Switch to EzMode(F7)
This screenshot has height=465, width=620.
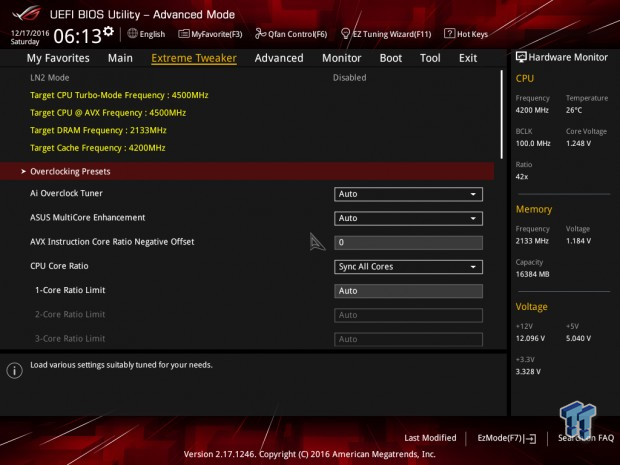[507, 438]
